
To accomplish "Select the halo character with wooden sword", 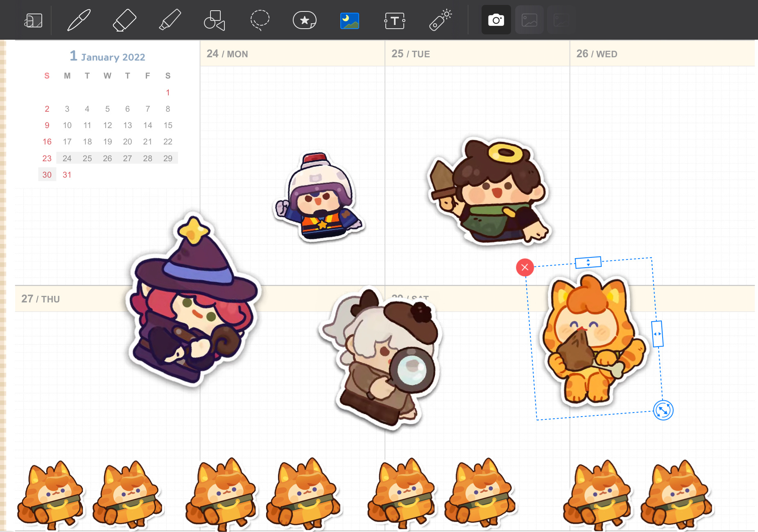I will pyautogui.click(x=489, y=190).
